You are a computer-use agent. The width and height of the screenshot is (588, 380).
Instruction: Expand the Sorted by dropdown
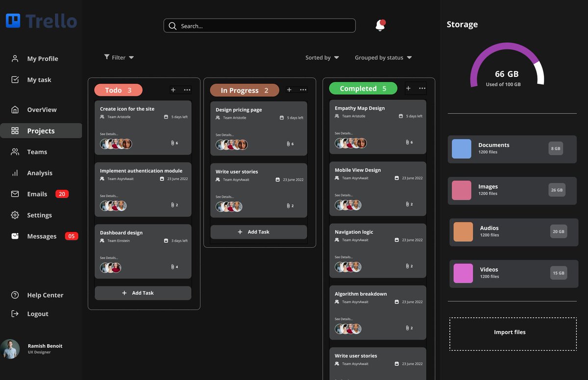(337, 57)
